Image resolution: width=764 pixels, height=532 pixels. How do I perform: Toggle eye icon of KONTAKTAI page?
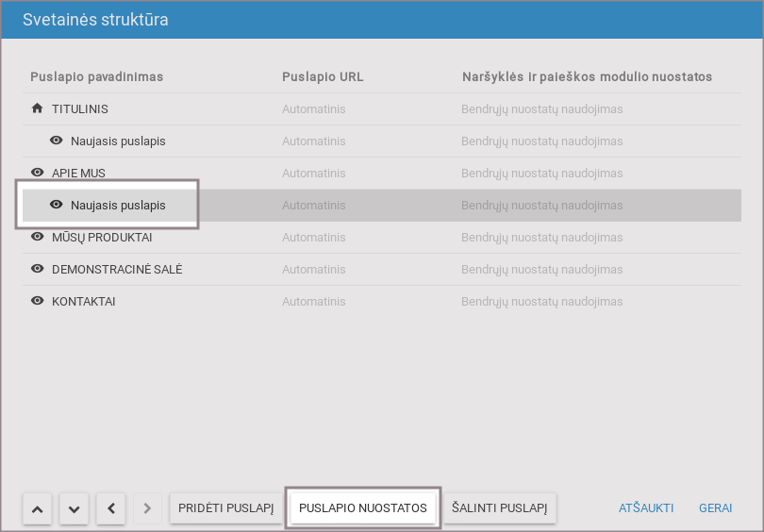38,301
